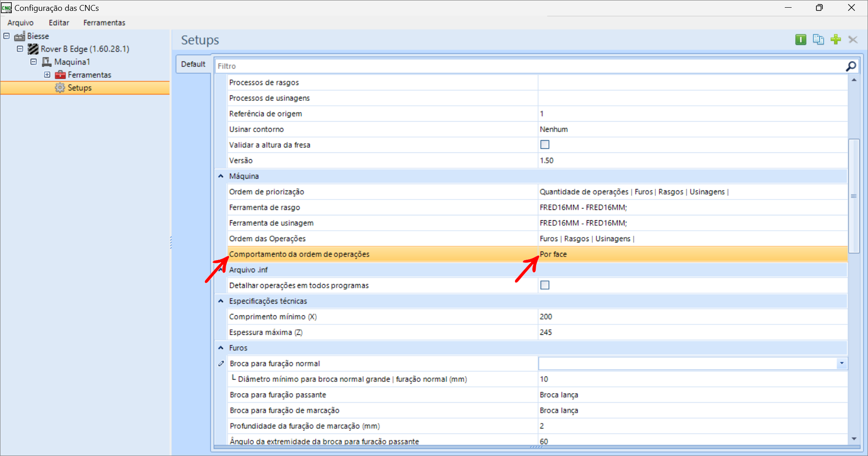Click the filter search magnifier icon
The image size is (868, 456).
click(851, 66)
